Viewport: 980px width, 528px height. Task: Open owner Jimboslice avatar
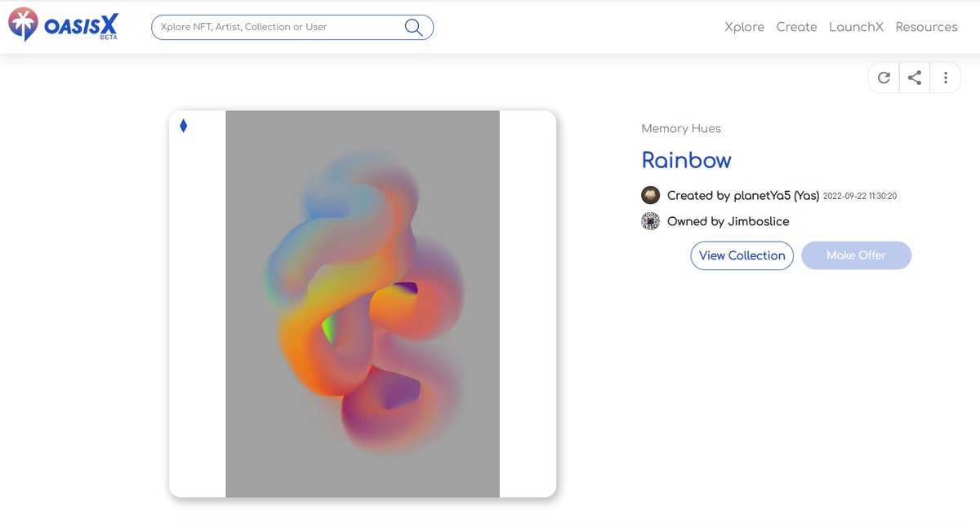[651, 221]
